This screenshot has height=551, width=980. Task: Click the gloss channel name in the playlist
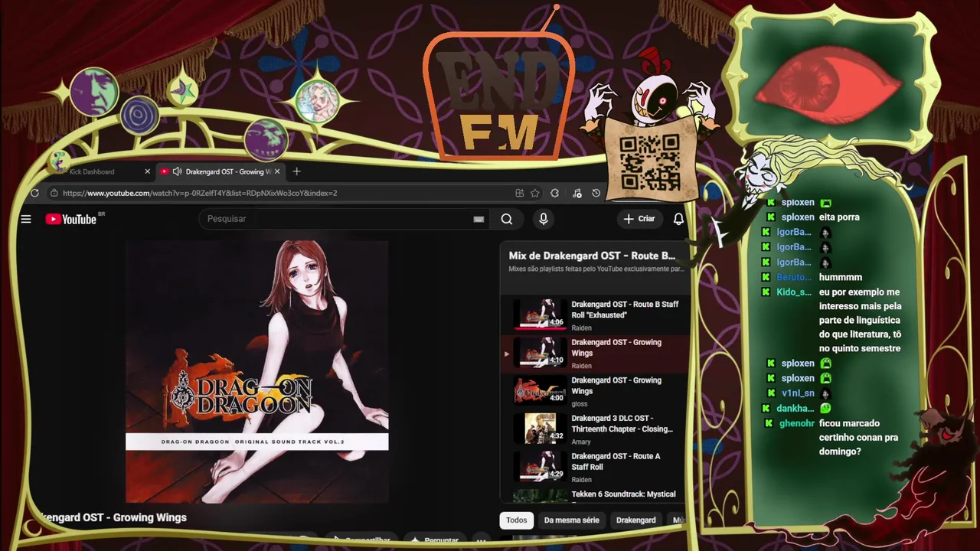pyautogui.click(x=580, y=404)
